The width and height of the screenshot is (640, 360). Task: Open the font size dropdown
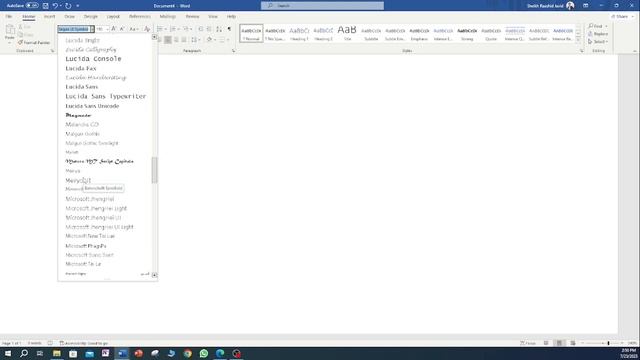[107, 29]
